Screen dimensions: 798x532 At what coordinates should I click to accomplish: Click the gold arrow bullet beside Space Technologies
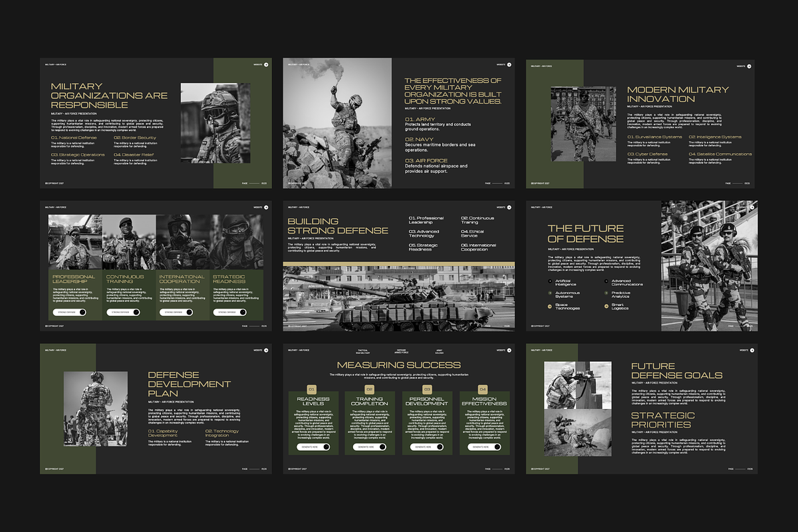pos(549,306)
